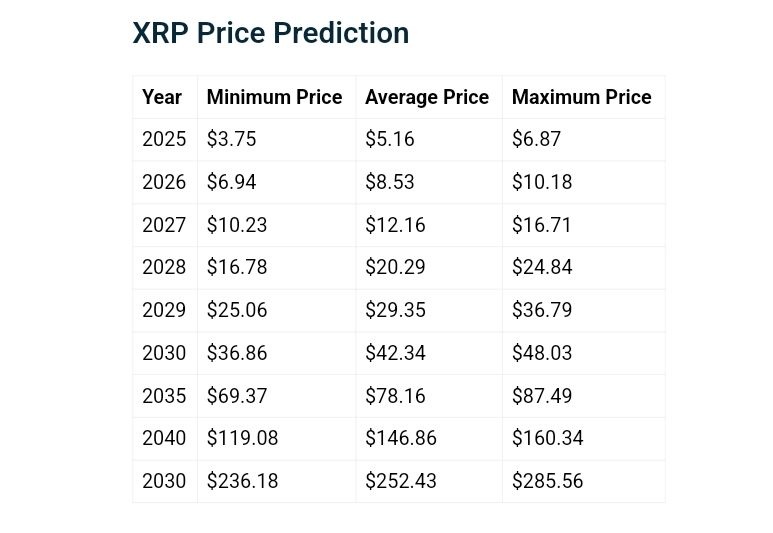Select the $16.78 minimum price cell
Screen dimensions: 773x533
point(237,267)
